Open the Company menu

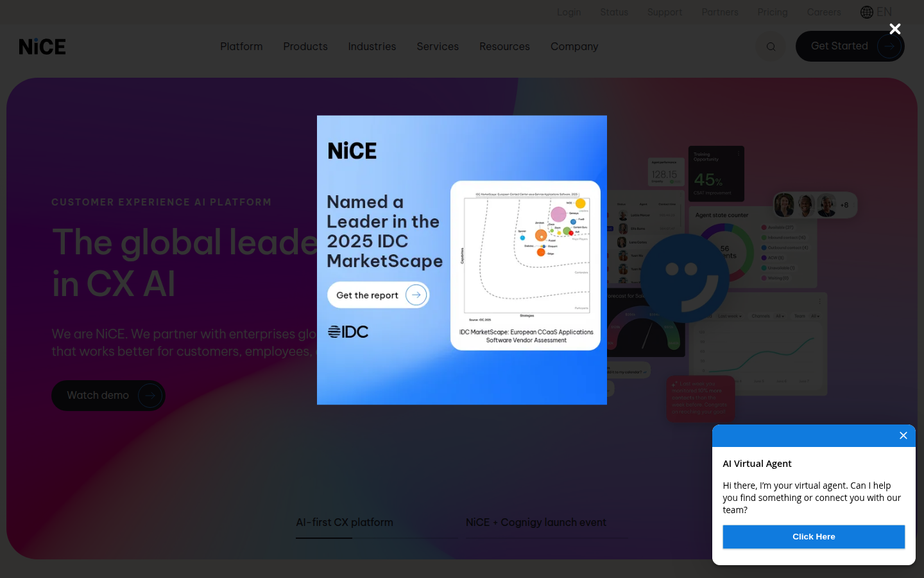pos(574,46)
